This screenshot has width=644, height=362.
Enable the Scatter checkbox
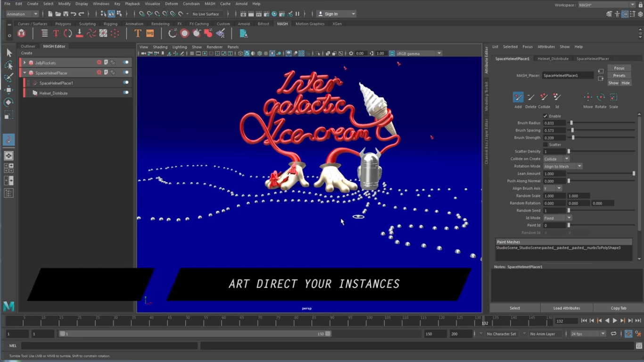(545, 145)
